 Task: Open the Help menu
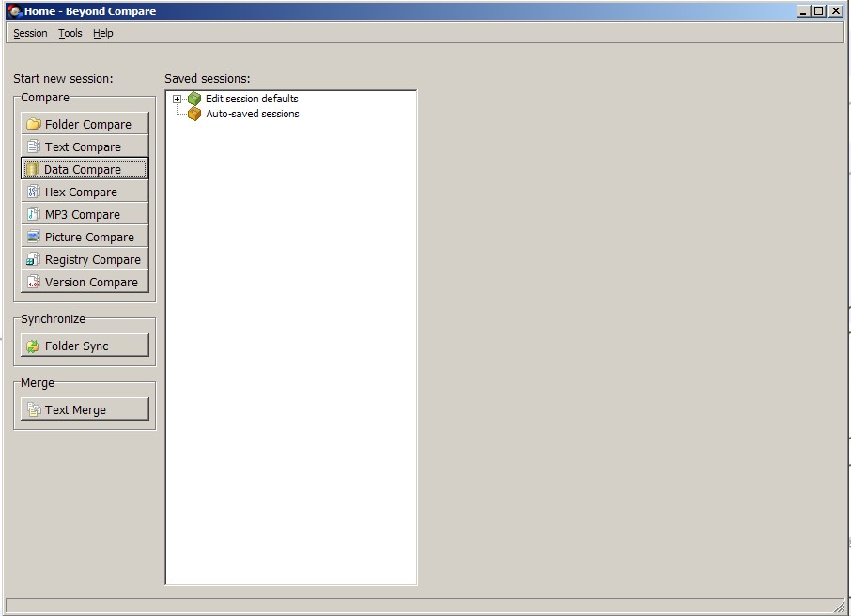tap(103, 33)
